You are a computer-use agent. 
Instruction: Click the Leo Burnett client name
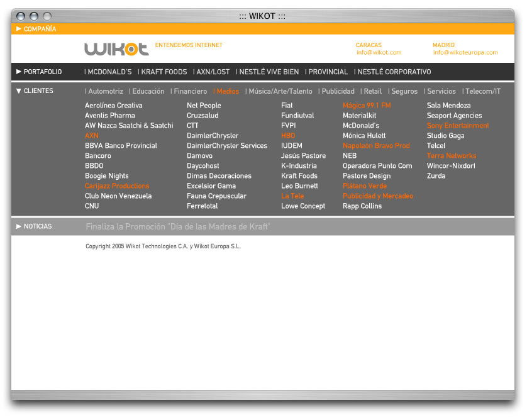(x=299, y=186)
